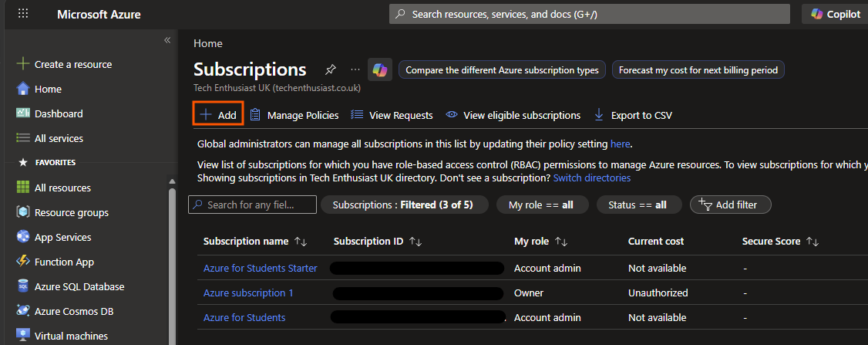Click the Switch directories link
The height and width of the screenshot is (345, 868).
point(592,178)
